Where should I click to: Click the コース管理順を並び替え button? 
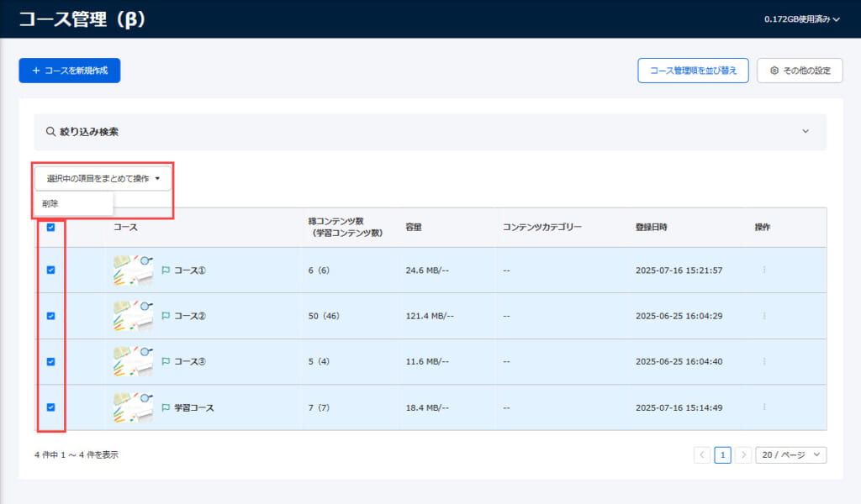(x=693, y=71)
